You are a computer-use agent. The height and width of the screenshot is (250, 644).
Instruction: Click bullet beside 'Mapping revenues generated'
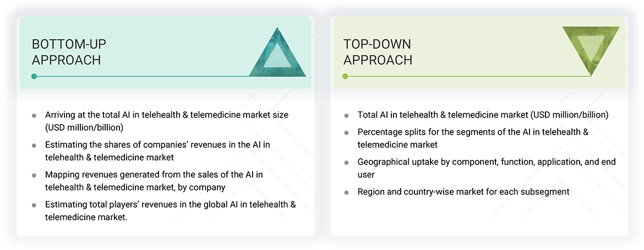[34, 175]
